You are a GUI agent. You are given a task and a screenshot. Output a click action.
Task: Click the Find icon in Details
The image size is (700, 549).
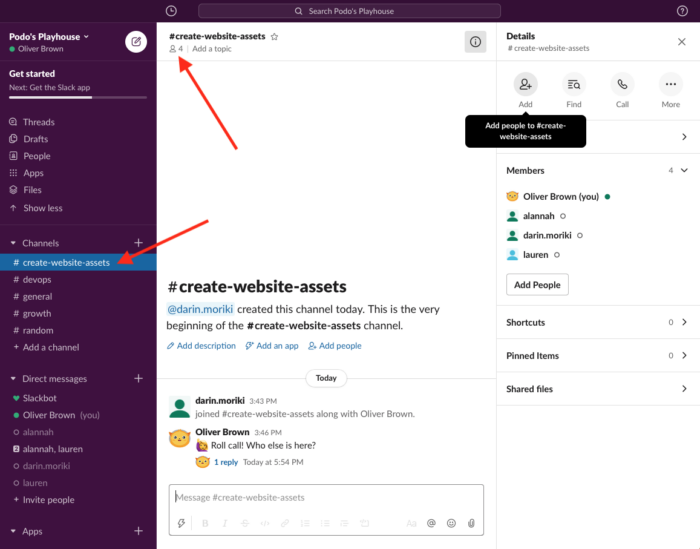click(574, 85)
